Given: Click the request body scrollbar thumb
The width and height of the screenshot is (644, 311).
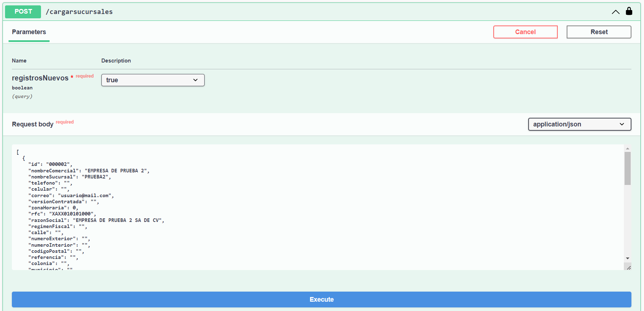Looking at the screenshot, I should 627,168.
